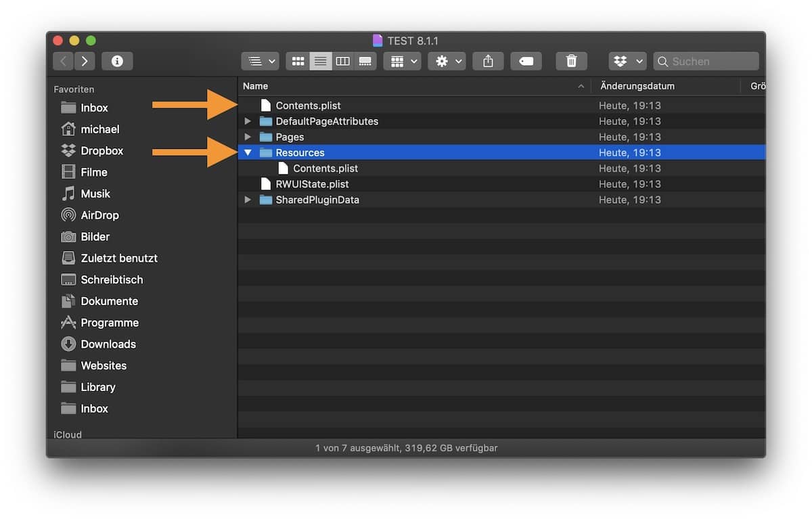Screen dimensions: 812x519
Task: Open Zuletzt benutzt in the sidebar
Action: [109, 258]
